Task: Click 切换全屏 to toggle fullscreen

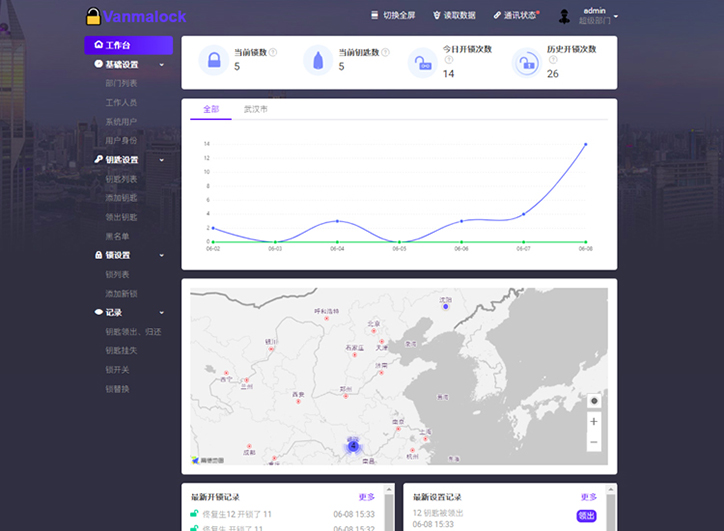Action: 396,16
